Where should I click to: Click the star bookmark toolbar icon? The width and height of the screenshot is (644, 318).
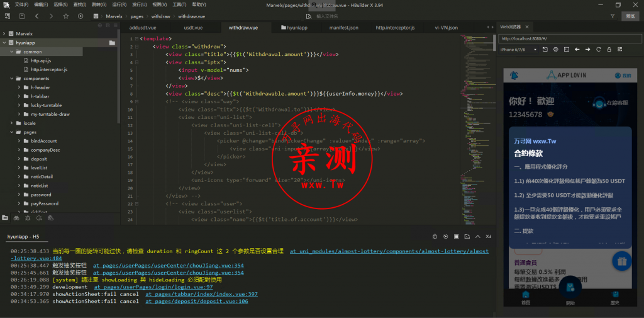[65, 16]
